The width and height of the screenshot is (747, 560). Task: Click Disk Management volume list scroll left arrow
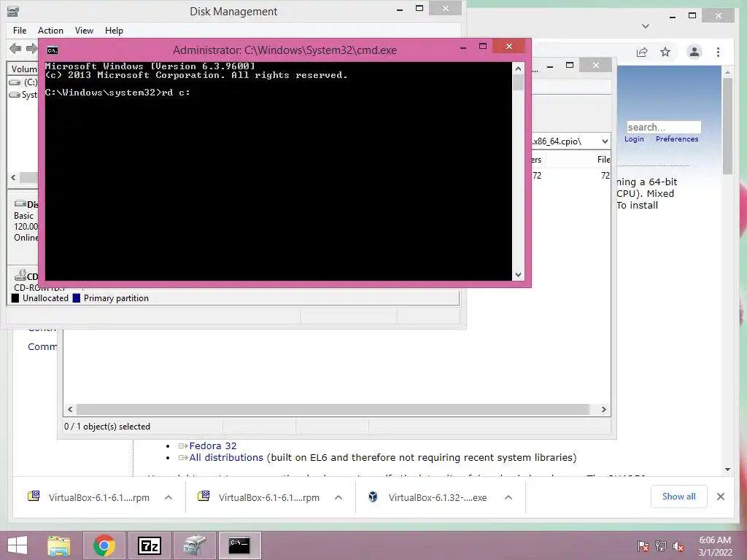(13, 177)
